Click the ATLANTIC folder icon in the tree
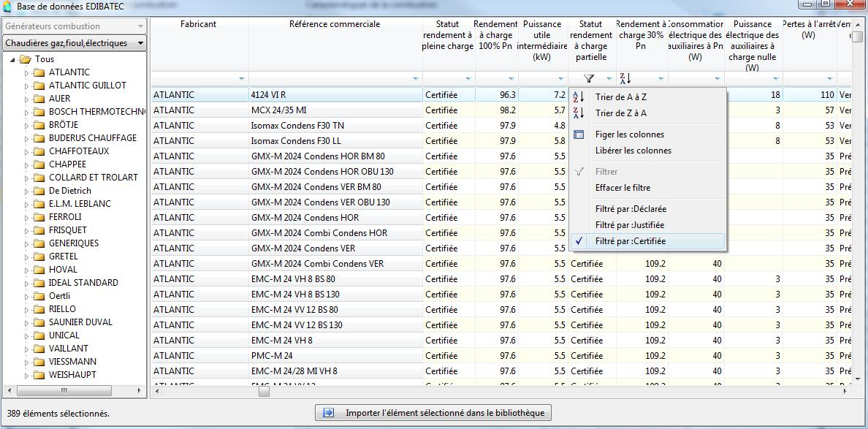The image size is (868, 429). click(x=38, y=72)
